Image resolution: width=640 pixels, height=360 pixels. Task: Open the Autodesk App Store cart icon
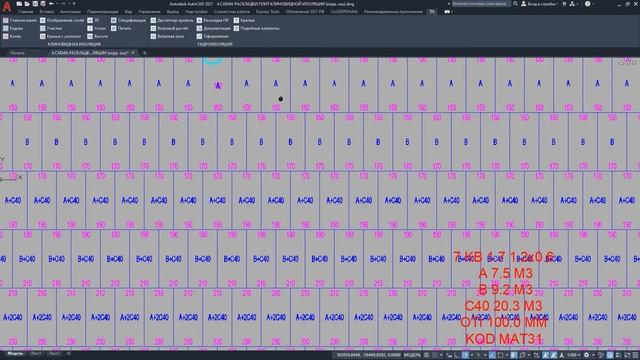564,4
